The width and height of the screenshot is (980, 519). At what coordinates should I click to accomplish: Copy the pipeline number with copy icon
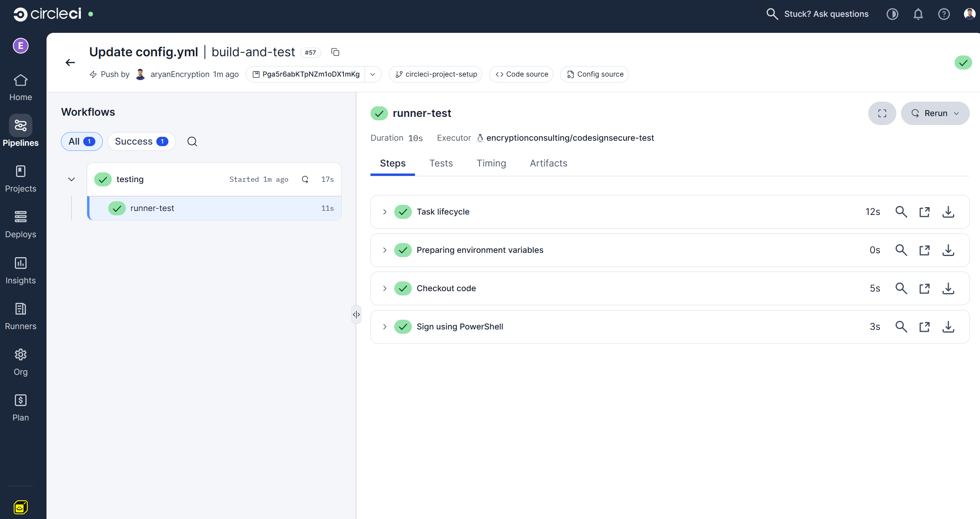coord(335,52)
